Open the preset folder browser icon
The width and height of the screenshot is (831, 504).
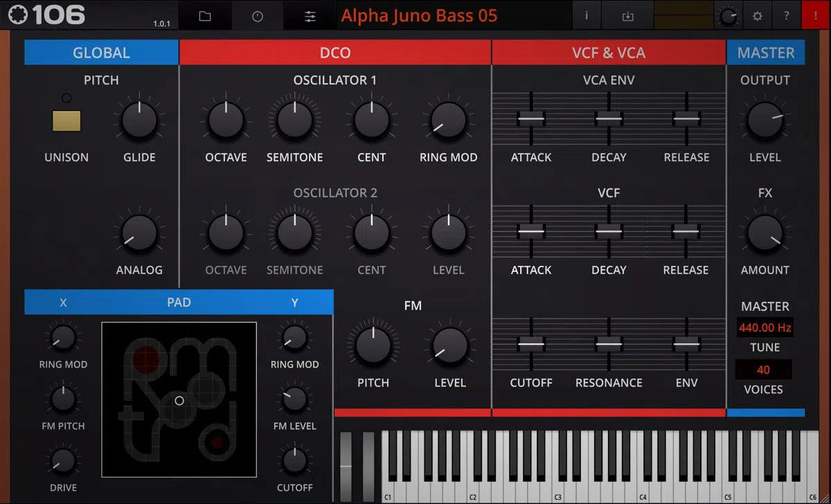204,16
